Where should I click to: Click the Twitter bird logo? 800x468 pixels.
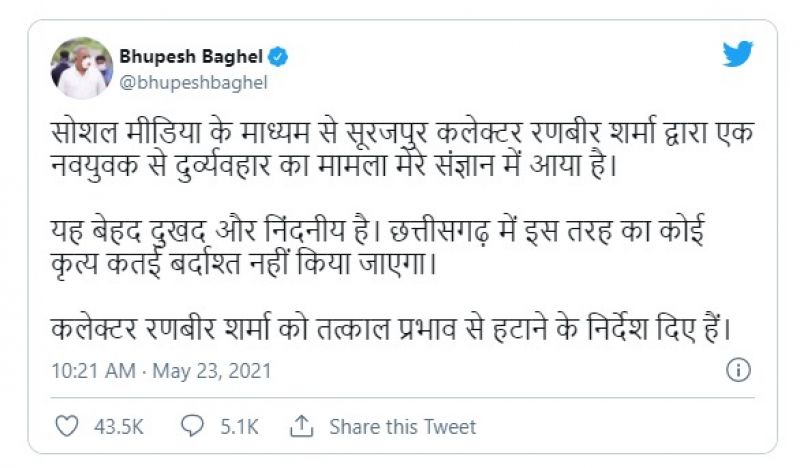click(737, 54)
